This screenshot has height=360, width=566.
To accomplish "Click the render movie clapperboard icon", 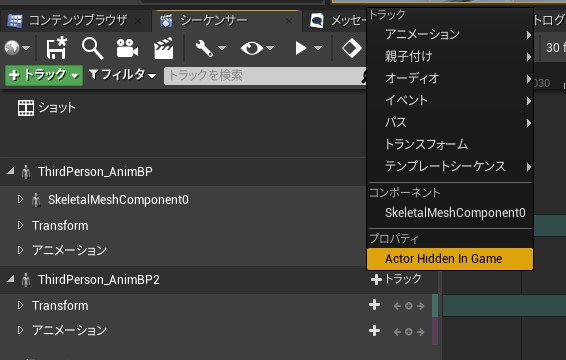I will tap(164, 48).
